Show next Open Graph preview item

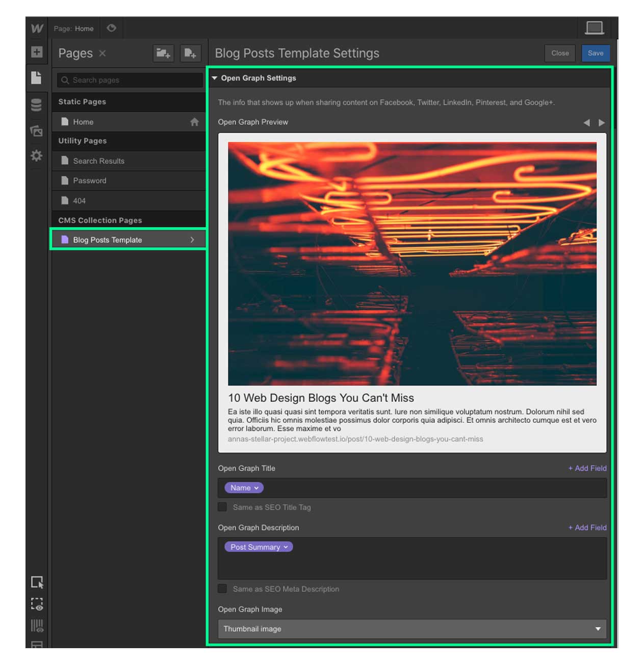coord(602,122)
